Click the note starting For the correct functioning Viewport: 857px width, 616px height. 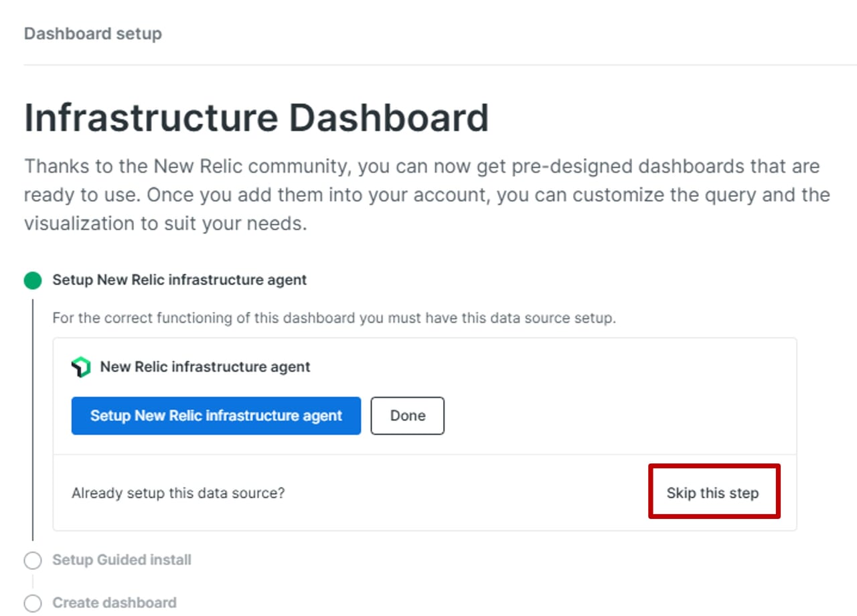pyautogui.click(x=334, y=318)
